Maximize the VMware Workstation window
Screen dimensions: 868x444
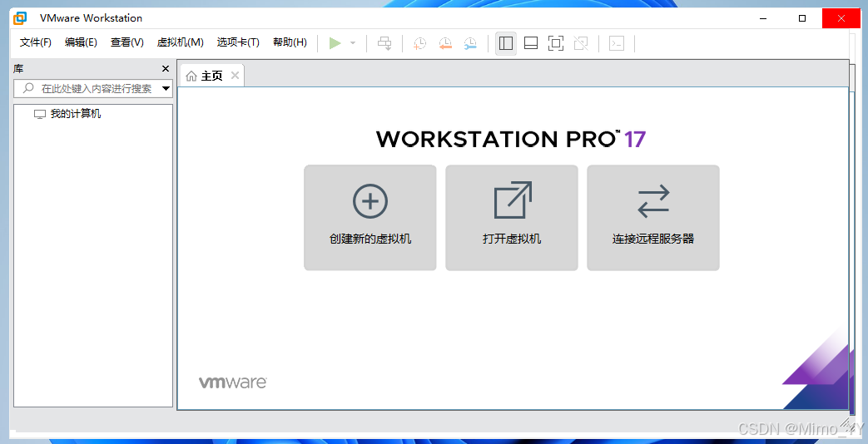tap(801, 18)
